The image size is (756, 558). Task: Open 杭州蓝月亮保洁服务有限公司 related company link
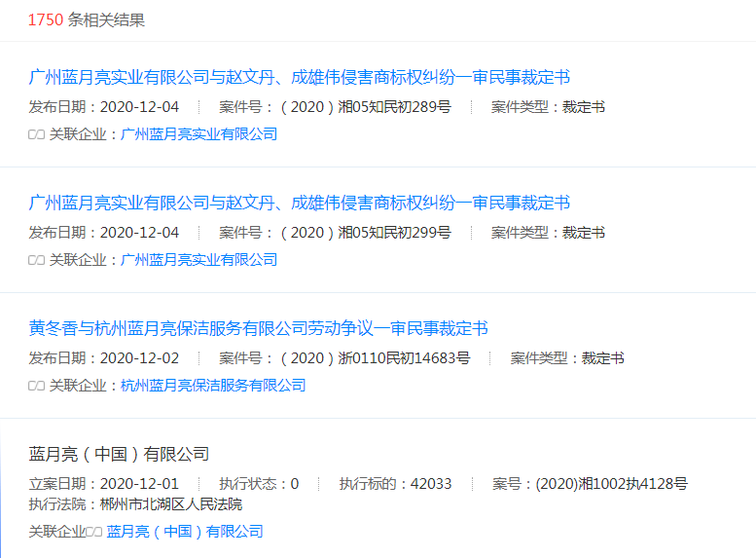[213, 386]
